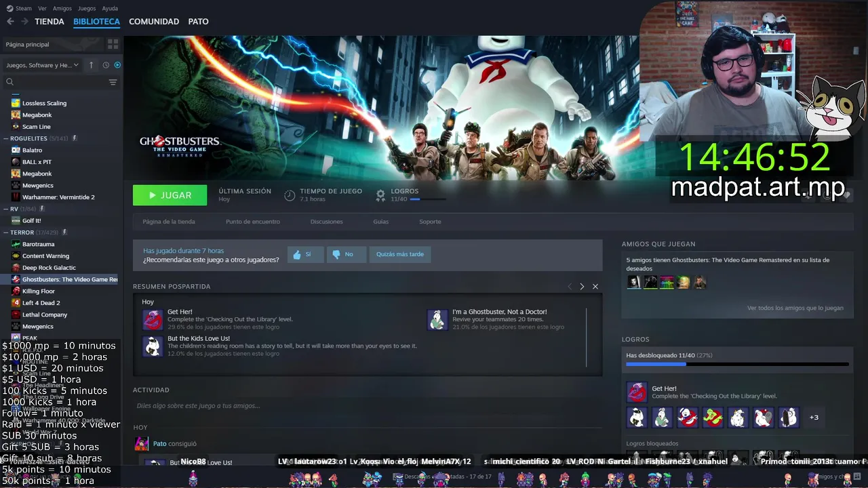Image resolution: width=868 pixels, height=488 pixels.
Task: Open the Ayuda menu
Action: 110,9
